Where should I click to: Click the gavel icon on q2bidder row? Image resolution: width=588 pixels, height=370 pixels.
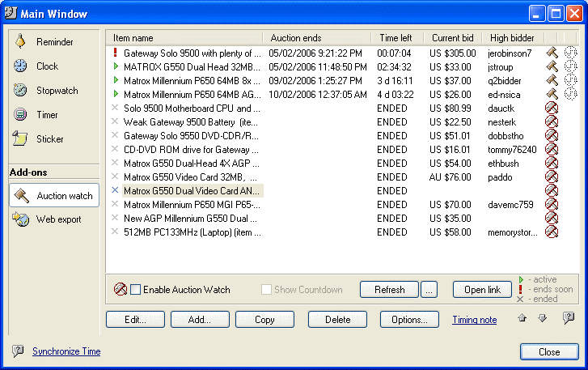tap(552, 80)
